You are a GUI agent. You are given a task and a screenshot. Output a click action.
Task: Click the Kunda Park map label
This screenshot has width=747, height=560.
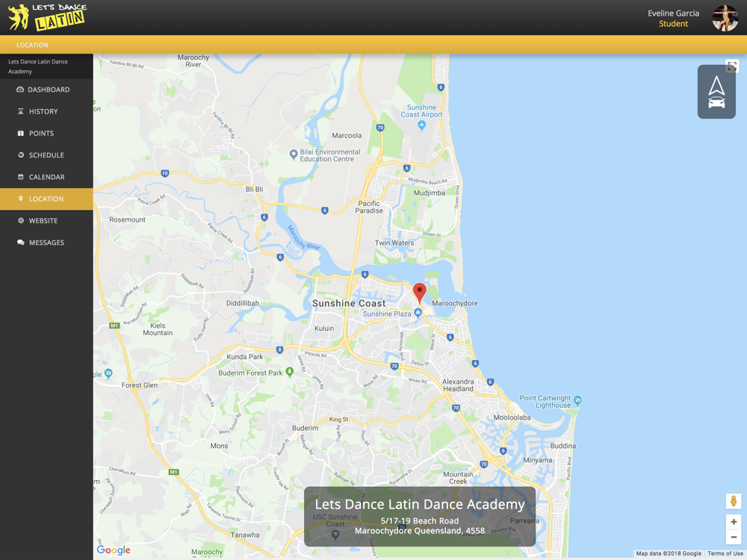point(245,357)
